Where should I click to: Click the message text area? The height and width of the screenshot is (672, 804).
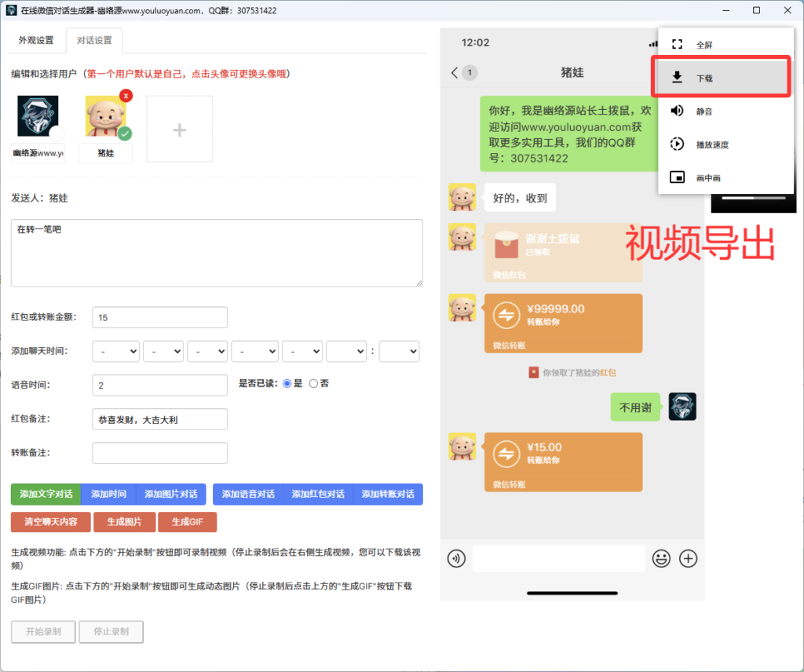217,253
